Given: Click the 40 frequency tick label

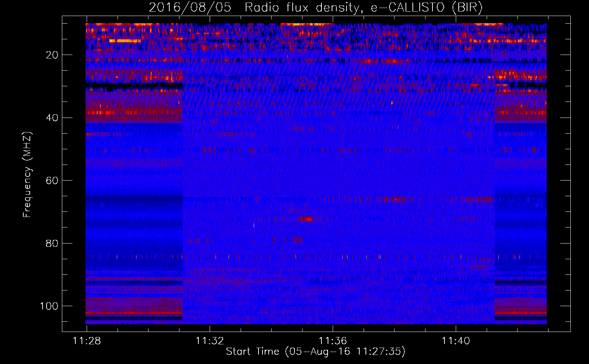Looking at the screenshot, I should [52, 118].
